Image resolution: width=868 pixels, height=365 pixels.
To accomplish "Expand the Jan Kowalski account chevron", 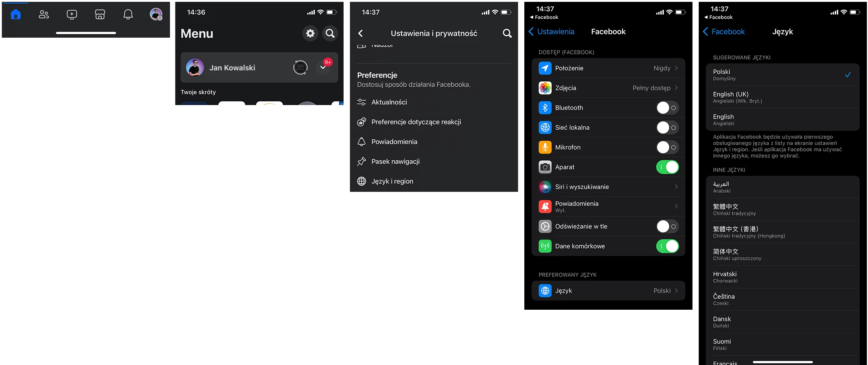I will (x=323, y=67).
